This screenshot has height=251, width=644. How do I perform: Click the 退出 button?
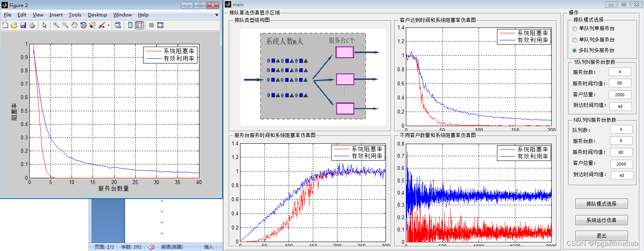point(601,236)
